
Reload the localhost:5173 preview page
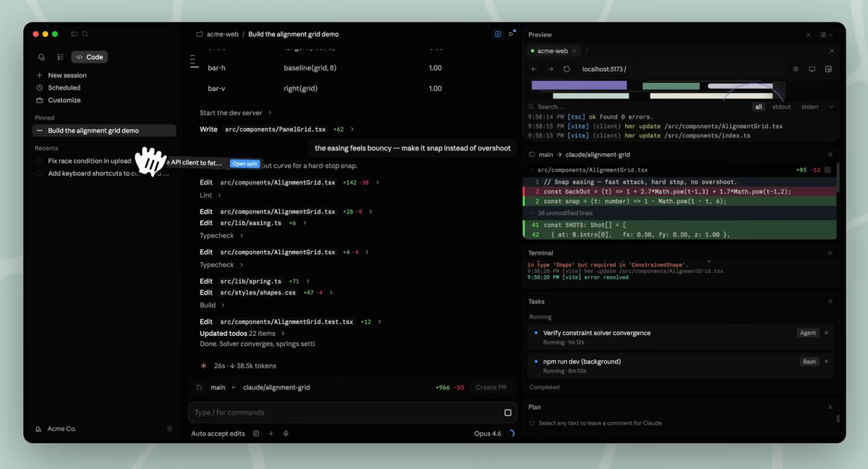coord(566,69)
